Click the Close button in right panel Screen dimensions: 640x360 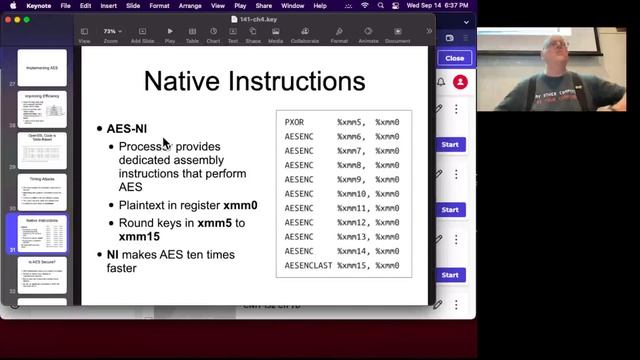[x=455, y=58]
